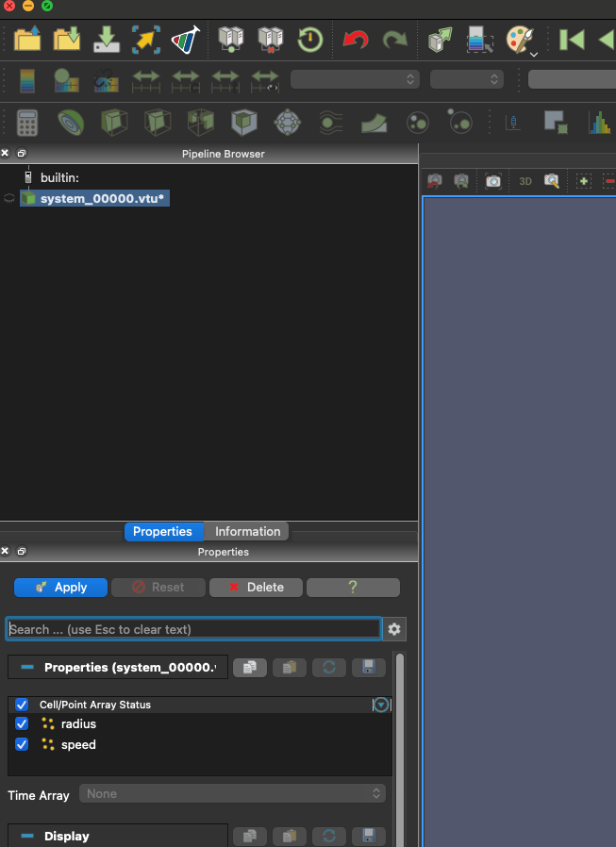Click the Auto Apply clock icon
Screen dimensions: 616x847
pyautogui.click(x=310, y=40)
